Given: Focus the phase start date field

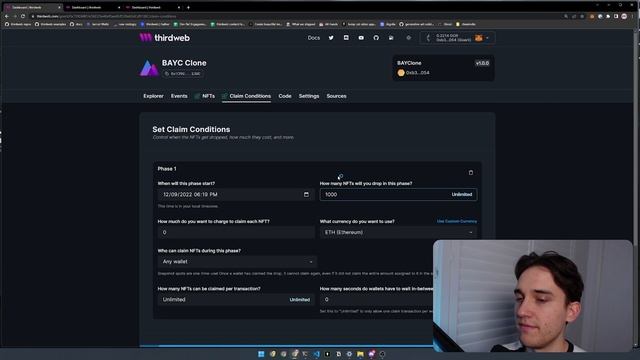Looking at the screenshot, I should (236, 195).
